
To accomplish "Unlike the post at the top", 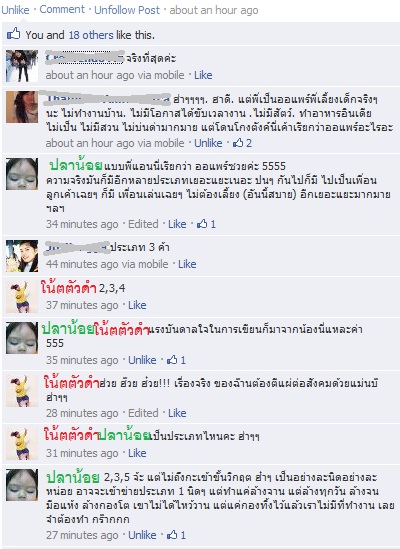I will pos(15,10).
